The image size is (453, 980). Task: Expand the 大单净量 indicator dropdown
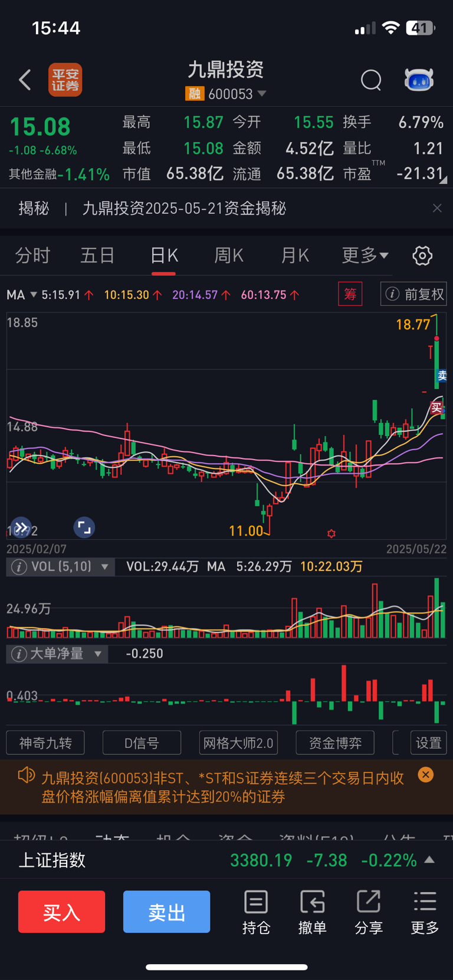[x=98, y=654]
